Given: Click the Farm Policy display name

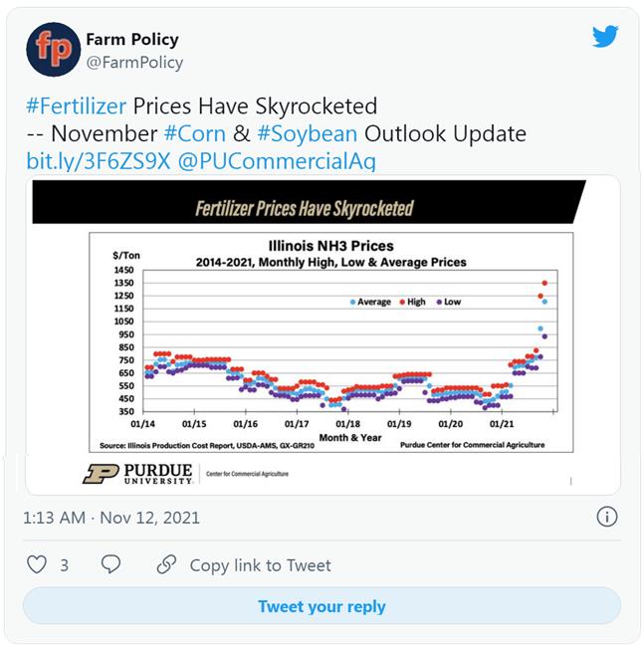Looking at the screenshot, I should point(132,40).
